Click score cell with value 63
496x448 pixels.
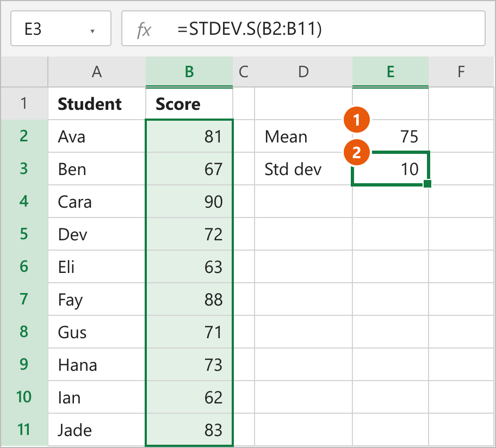189,266
